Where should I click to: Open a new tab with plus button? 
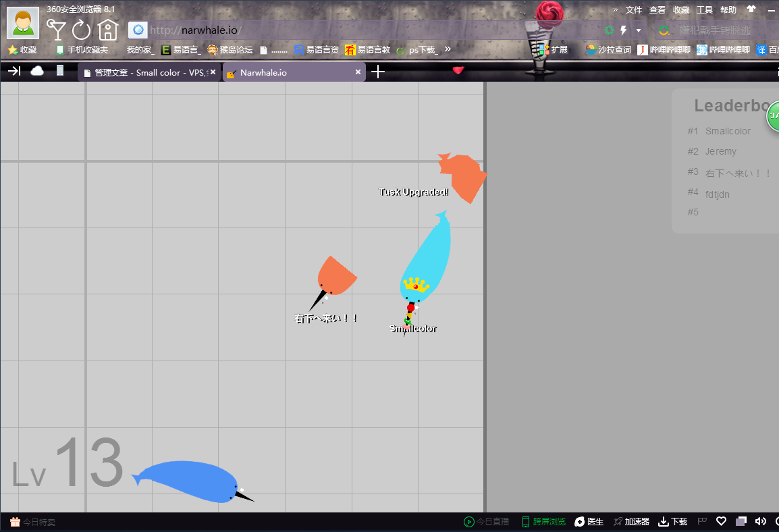pyautogui.click(x=378, y=72)
